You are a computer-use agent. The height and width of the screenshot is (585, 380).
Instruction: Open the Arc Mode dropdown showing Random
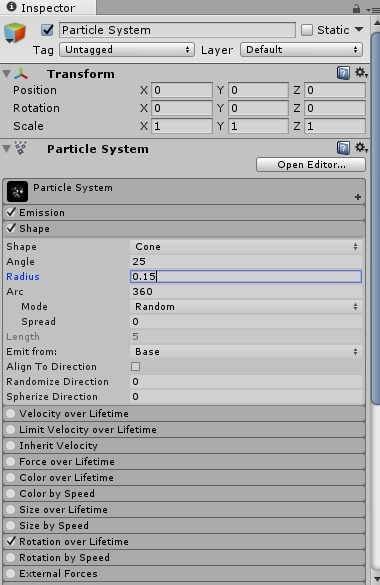point(246,307)
